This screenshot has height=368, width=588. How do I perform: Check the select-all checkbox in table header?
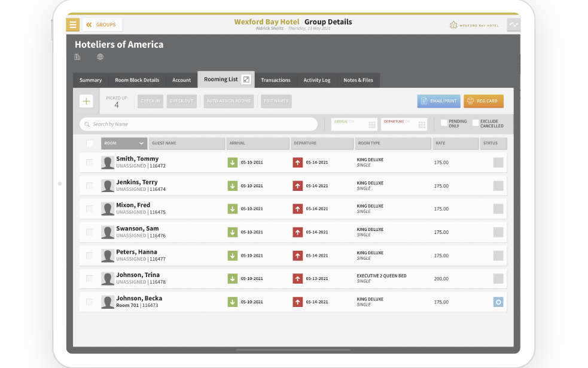coord(90,144)
